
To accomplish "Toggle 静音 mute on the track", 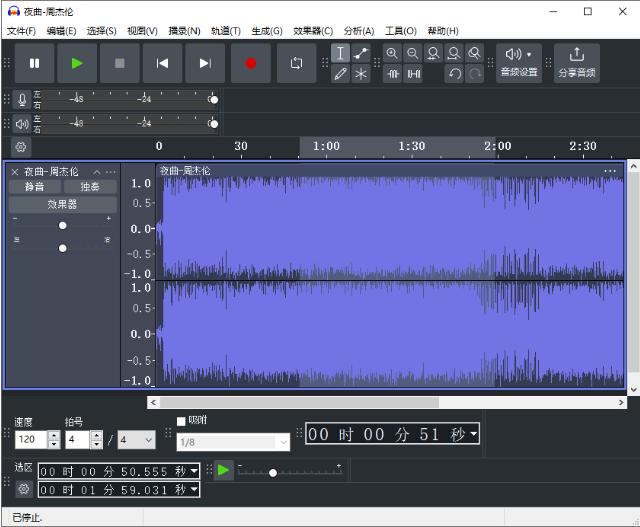I will [x=35, y=187].
